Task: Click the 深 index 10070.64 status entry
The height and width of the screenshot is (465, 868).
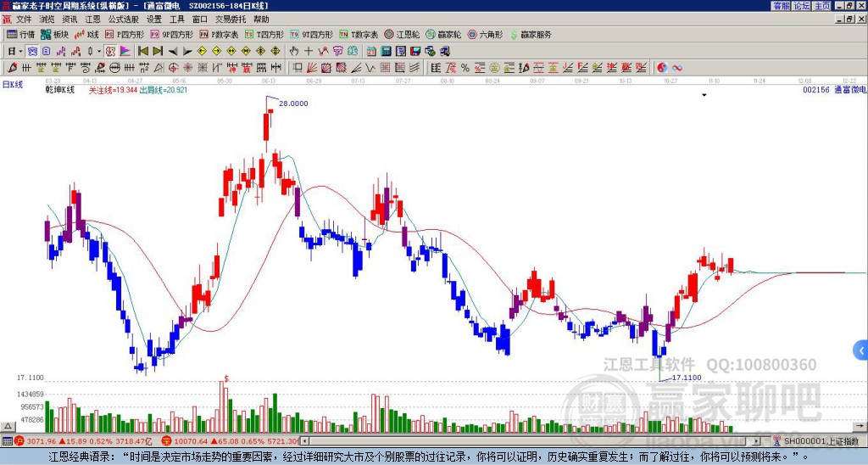Action: [x=231, y=441]
